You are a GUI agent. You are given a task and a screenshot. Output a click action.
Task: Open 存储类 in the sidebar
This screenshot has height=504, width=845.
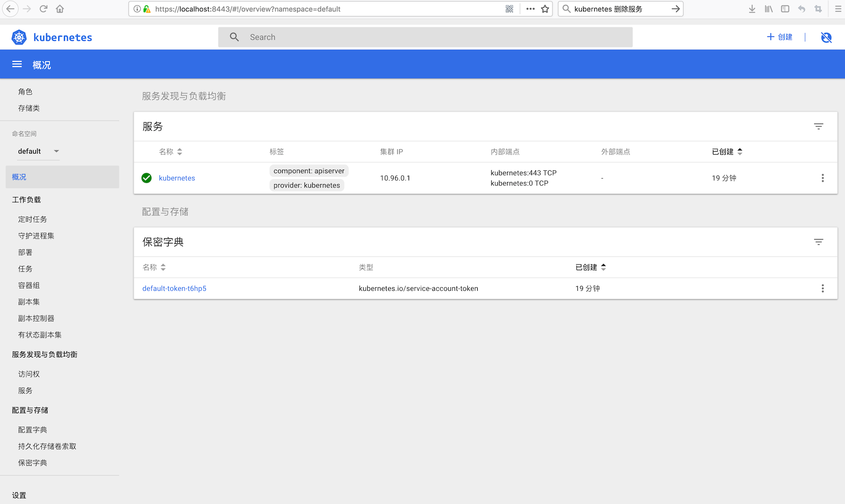tap(29, 108)
